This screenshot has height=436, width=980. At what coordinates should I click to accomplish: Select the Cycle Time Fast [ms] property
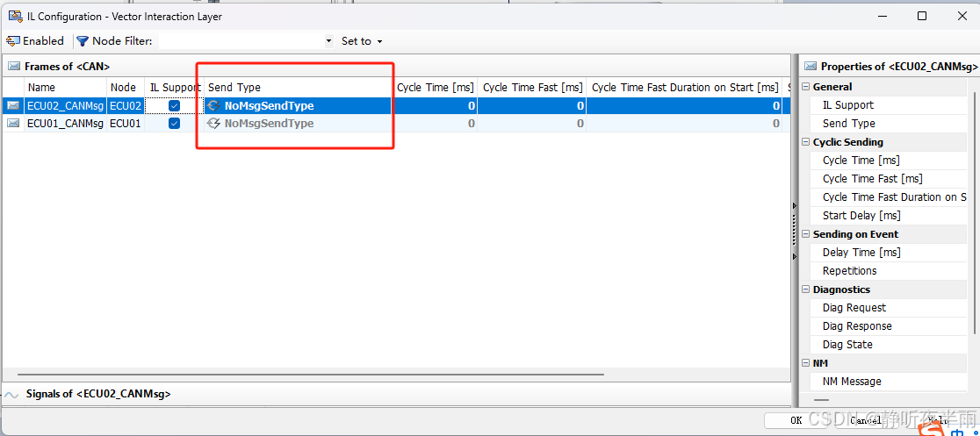tap(889, 179)
